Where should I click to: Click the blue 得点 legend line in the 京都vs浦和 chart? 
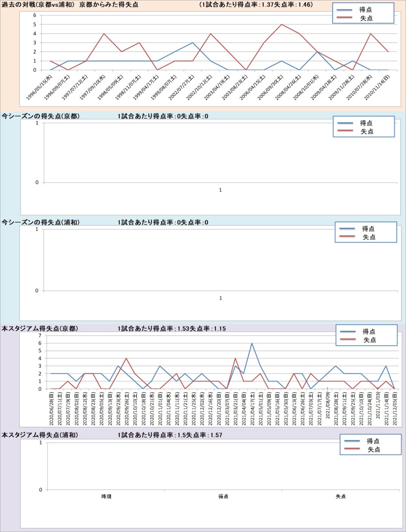pyautogui.click(x=344, y=10)
